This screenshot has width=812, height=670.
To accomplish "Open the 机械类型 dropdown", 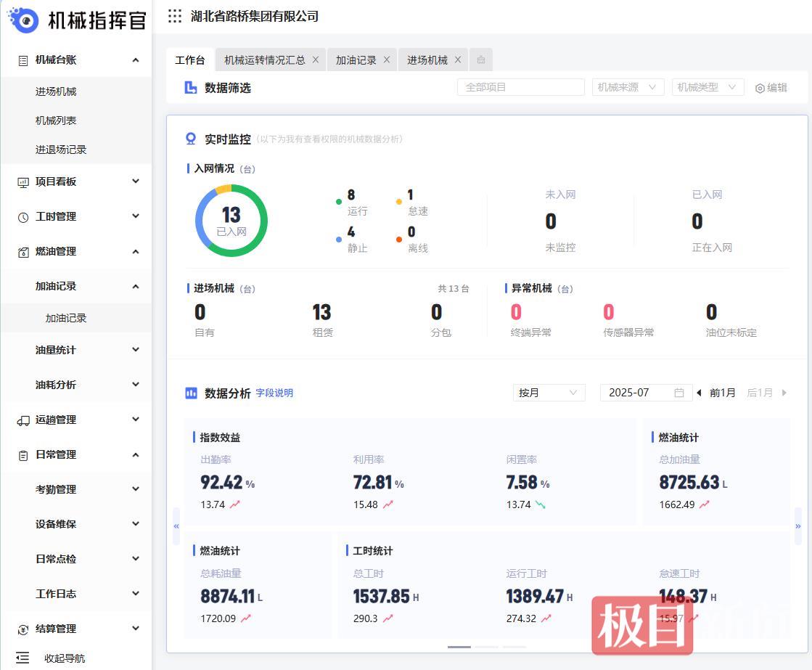I will pyautogui.click(x=708, y=86).
